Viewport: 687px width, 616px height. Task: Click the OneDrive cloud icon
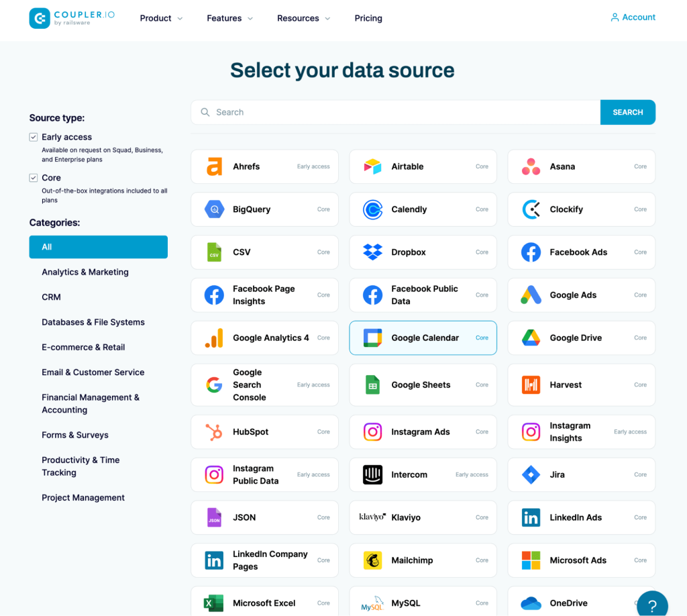pos(531,603)
